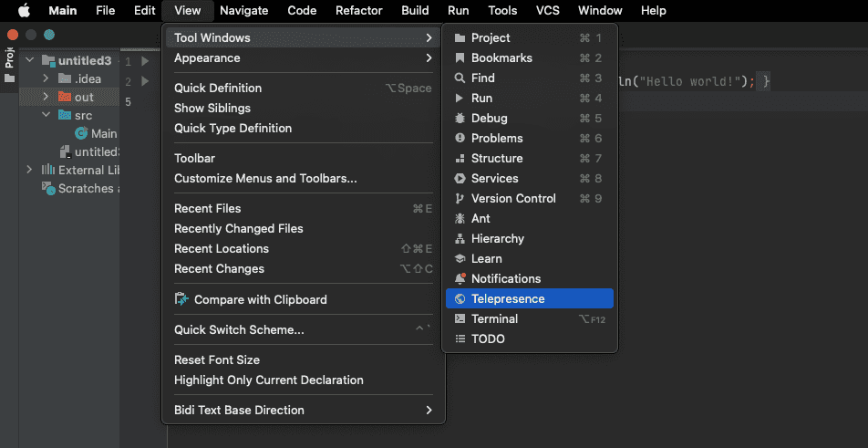Open the Learn tool window
This screenshot has height=448, width=868.
pos(530,258)
